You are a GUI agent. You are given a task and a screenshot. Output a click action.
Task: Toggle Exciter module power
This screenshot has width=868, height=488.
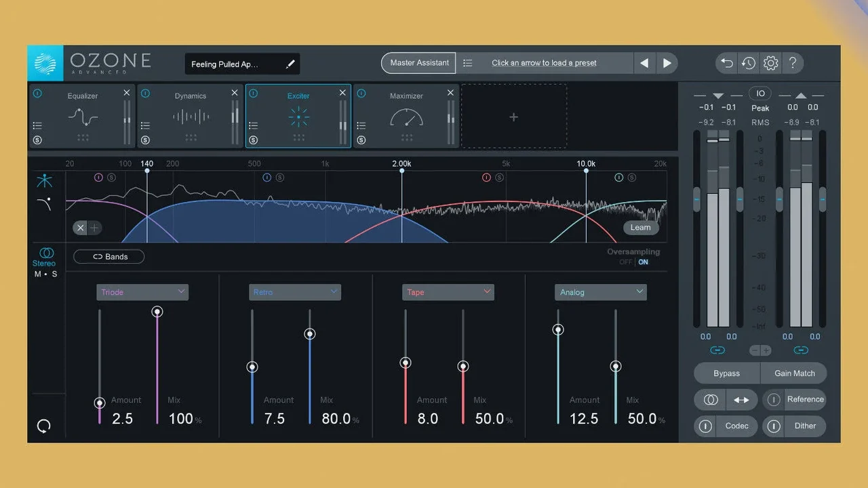coord(253,94)
